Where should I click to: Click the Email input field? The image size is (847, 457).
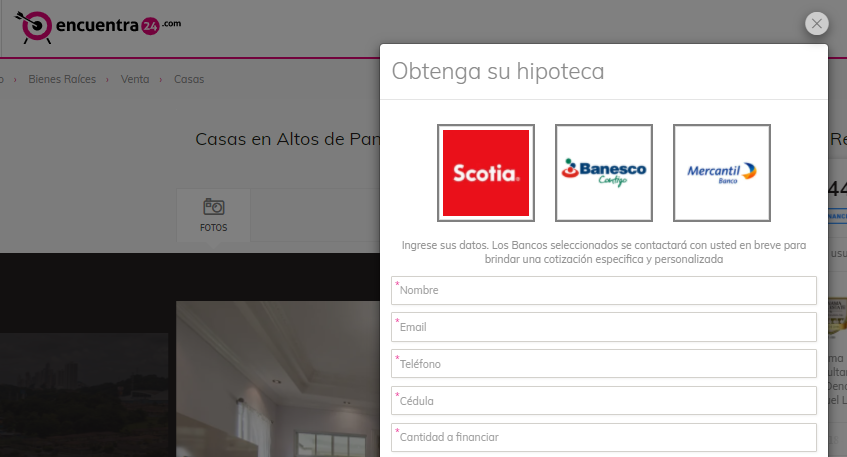(603, 327)
